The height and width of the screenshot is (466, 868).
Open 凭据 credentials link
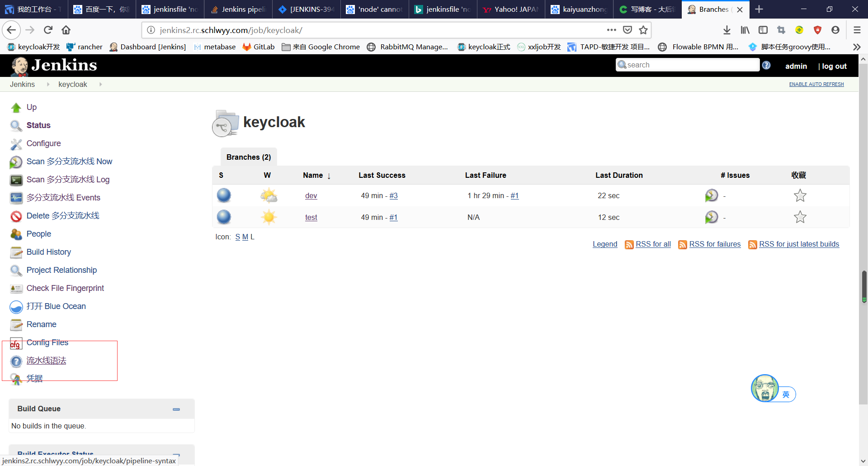coord(34,379)
